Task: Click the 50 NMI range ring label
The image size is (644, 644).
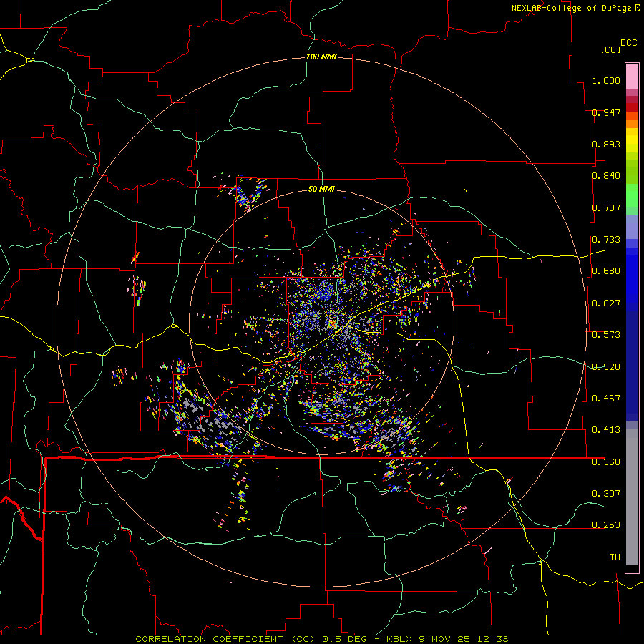Action: pos(321,189)
